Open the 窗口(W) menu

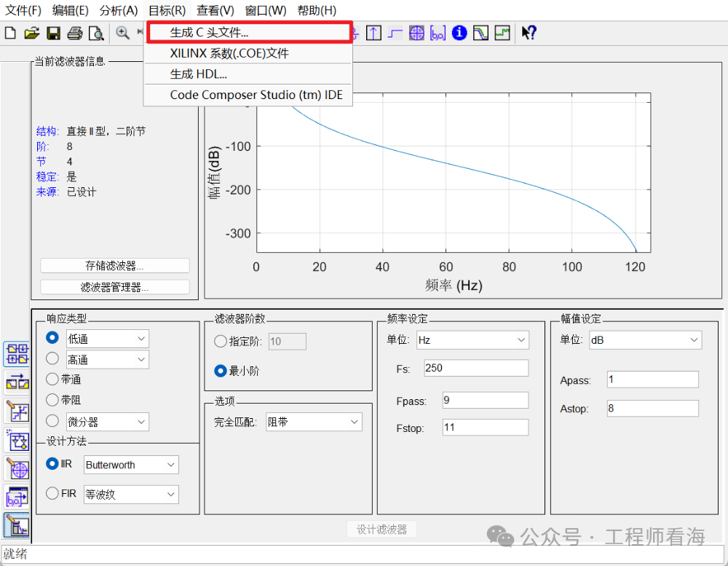pyautogui.click(x=266, y=10)
